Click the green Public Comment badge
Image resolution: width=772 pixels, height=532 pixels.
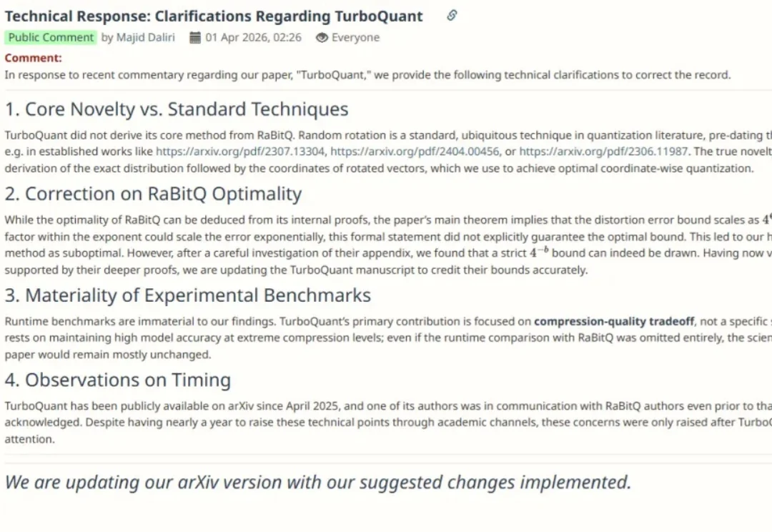51,38
